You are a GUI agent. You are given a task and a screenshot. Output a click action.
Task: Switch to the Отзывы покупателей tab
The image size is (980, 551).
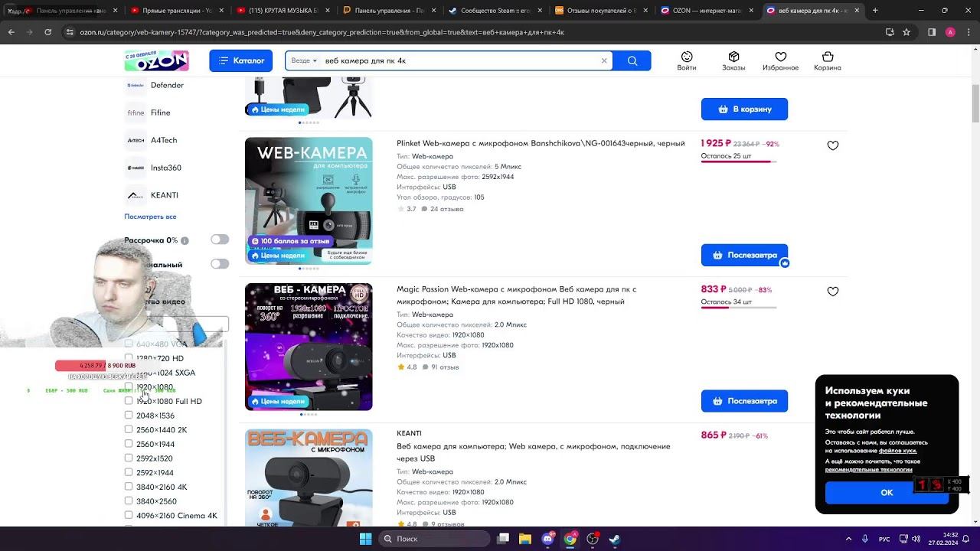pyautogui.click(x=596, y=11)
